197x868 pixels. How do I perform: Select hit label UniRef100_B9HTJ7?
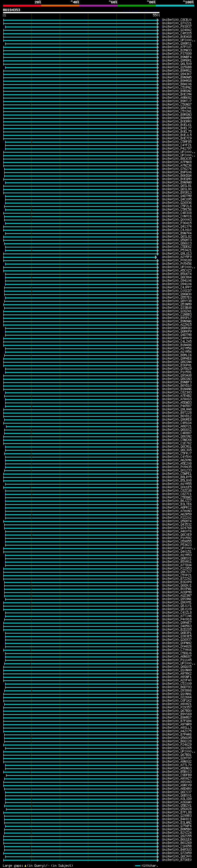tap(177, 101)
